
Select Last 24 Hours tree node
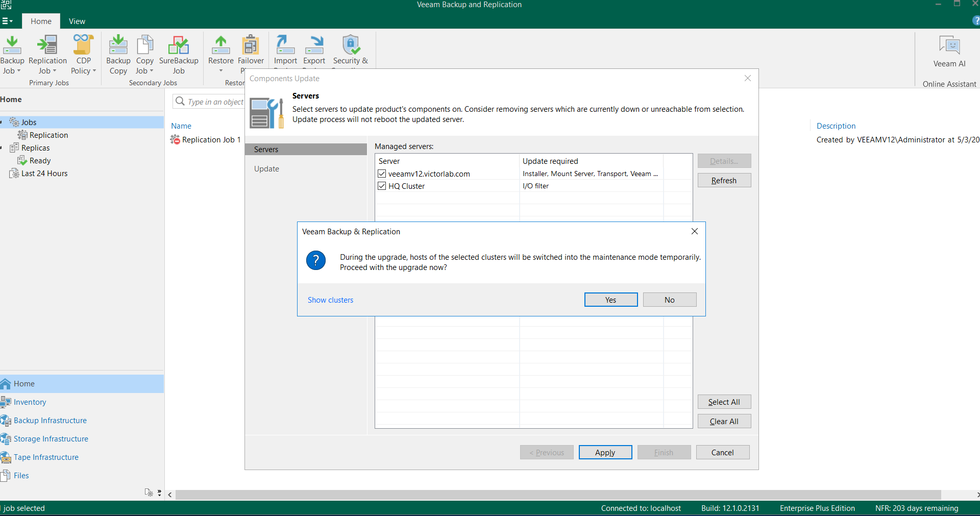(x=44, y=174)
